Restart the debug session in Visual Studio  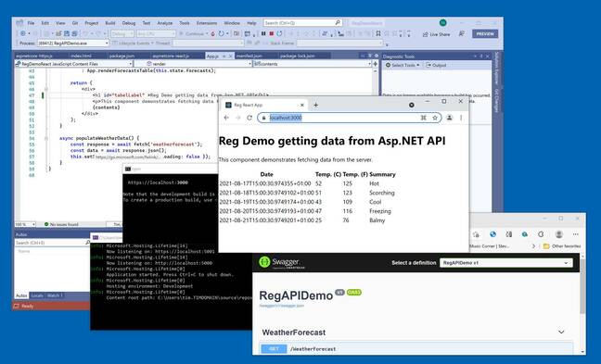pos(279,33)
